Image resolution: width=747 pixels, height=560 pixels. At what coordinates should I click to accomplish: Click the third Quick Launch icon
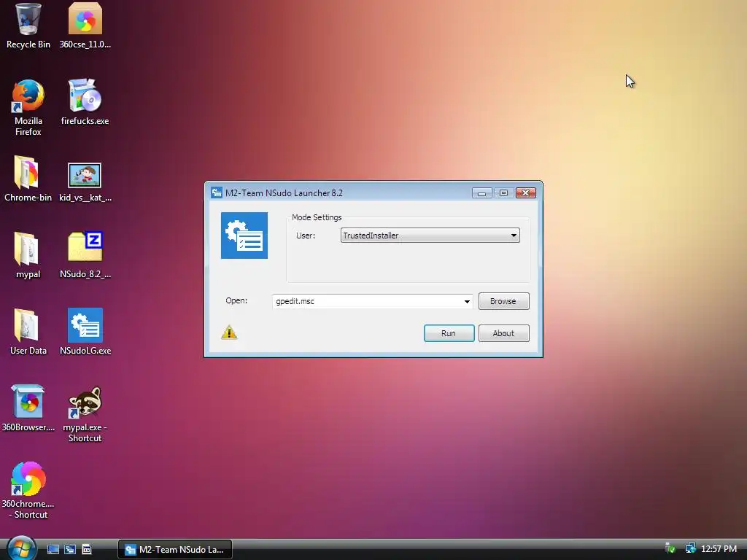tap(87, 550)
